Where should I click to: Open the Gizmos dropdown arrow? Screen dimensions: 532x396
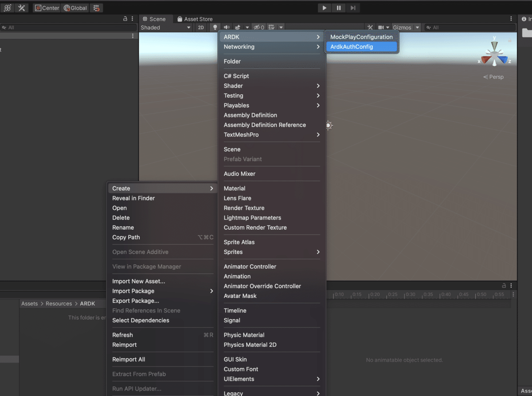tap(417, 27)
